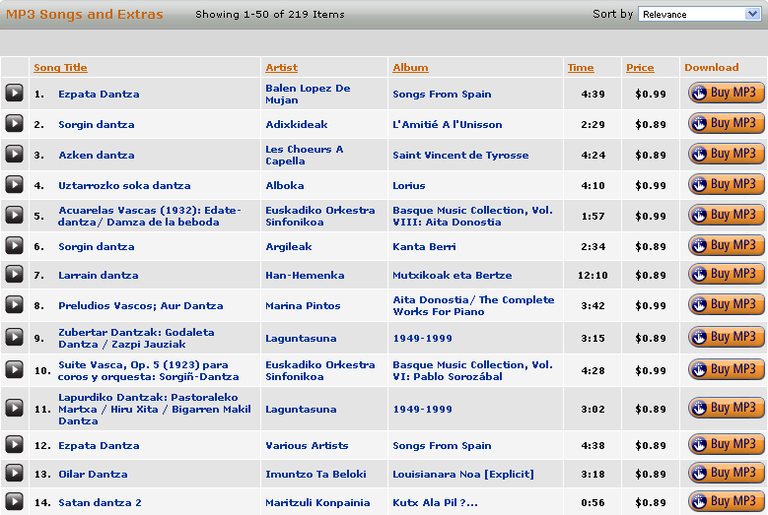The width and height of the screenshot is (768, 515).
Task: Buy MP3 of Sorgin dantza by Adixkideak
Action: click(726, 124)
